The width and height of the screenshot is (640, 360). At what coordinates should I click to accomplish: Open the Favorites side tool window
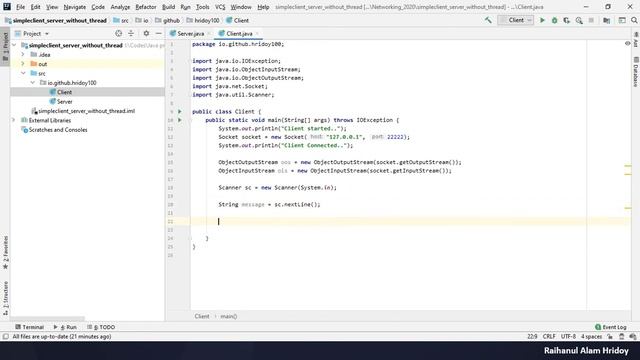click(5, 252)
